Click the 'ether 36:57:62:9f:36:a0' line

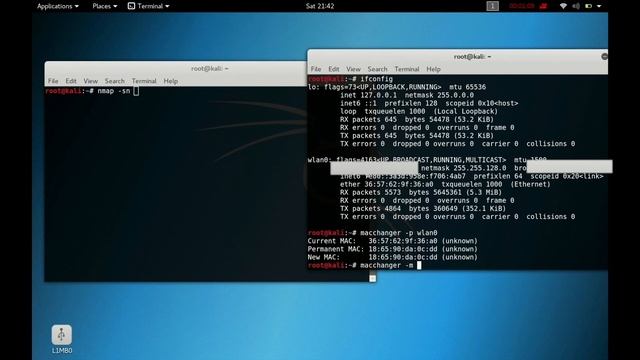tap(445, 184)
